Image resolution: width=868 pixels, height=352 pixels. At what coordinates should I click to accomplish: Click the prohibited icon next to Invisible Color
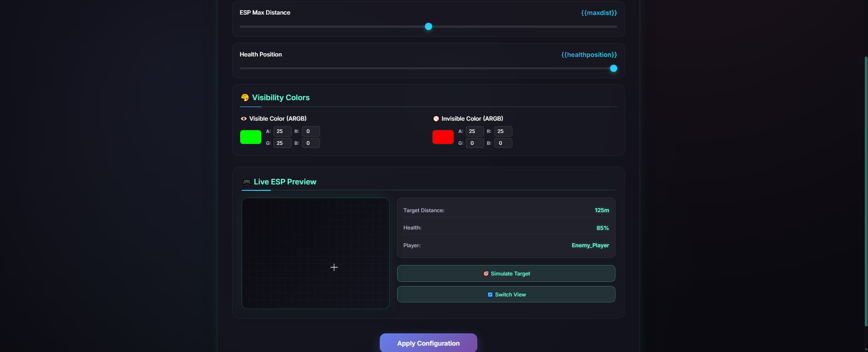click(436, 119)
